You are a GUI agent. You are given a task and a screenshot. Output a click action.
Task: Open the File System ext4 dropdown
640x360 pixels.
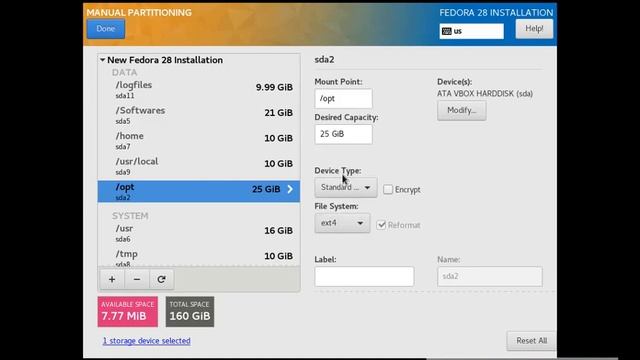coord(342,223)
